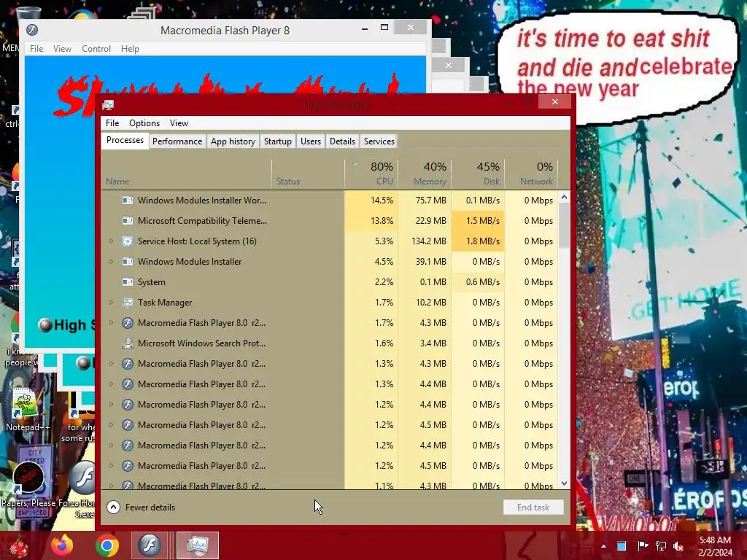
Task: Sort processes by Disk column
Action: (479, 174)
